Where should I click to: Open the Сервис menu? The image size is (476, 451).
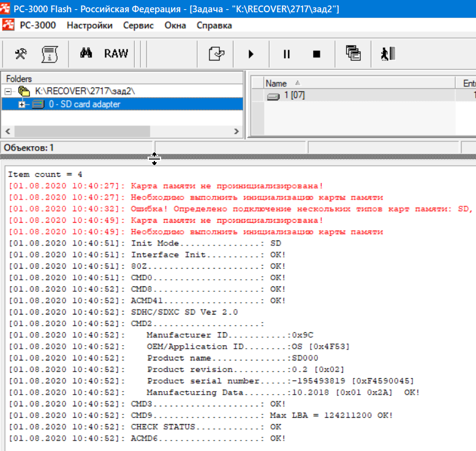tap(138, 25)
